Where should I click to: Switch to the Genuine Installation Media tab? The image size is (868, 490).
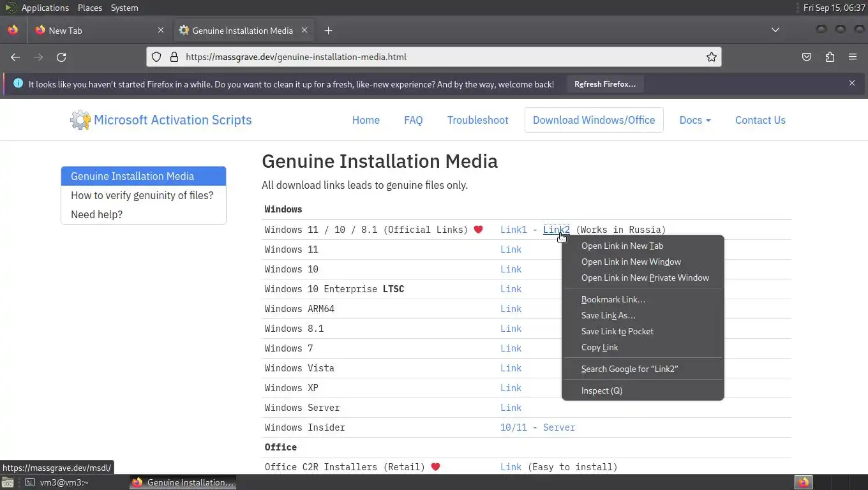(243, 30)
